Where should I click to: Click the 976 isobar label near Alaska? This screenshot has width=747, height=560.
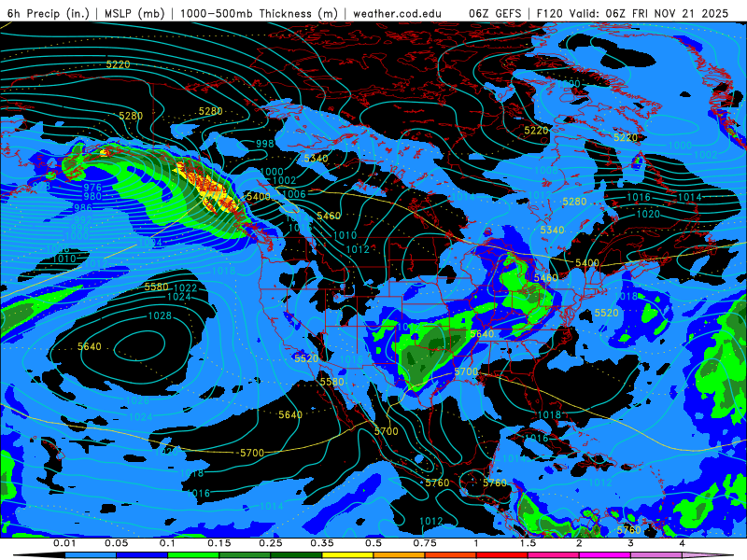click(x=92, y=188)
